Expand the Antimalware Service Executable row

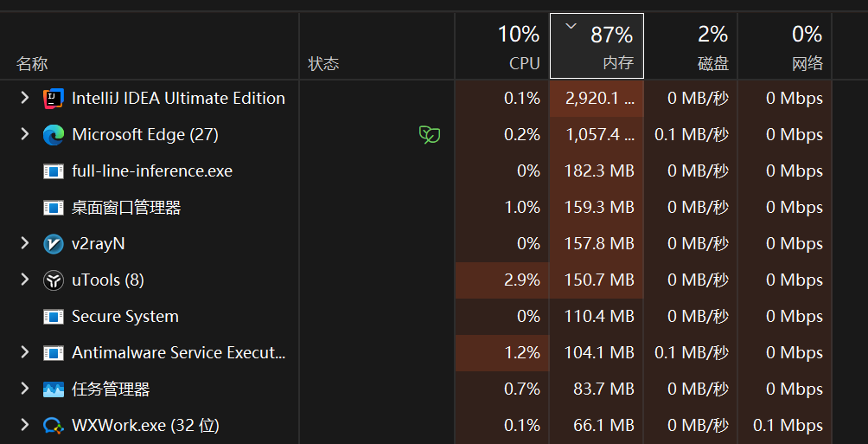pyautogui.click(x=25, y=353)
